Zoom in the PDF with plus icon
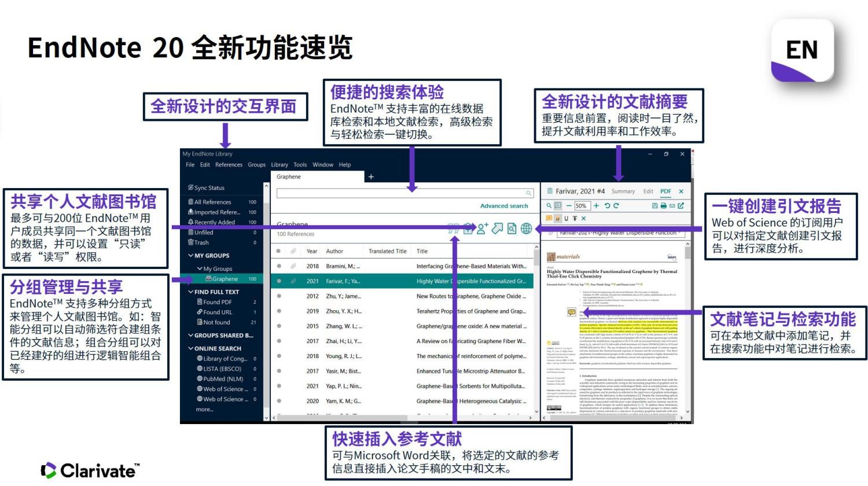The image size is (868, 486). coord(596,205)
